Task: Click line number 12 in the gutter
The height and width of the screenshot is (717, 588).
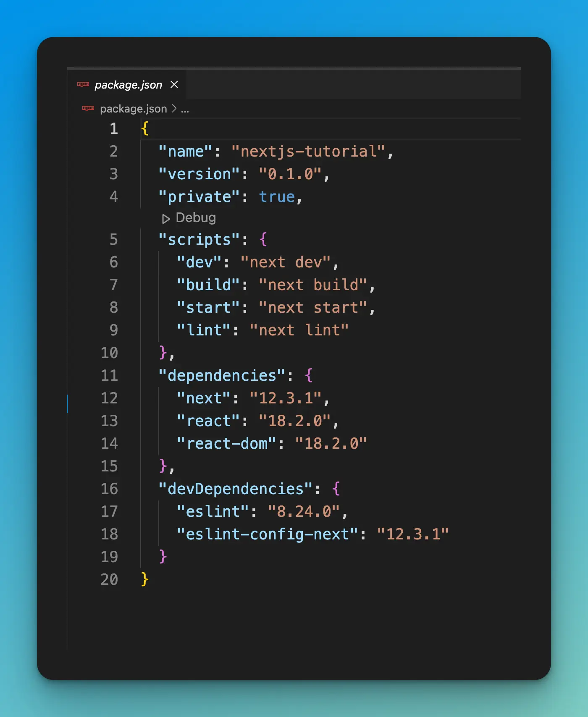Action: pos(109,398)
